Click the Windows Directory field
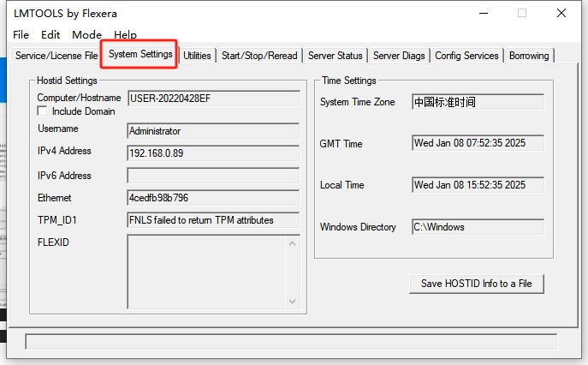This screenshot has height=365, width=588. coord(477,227)
